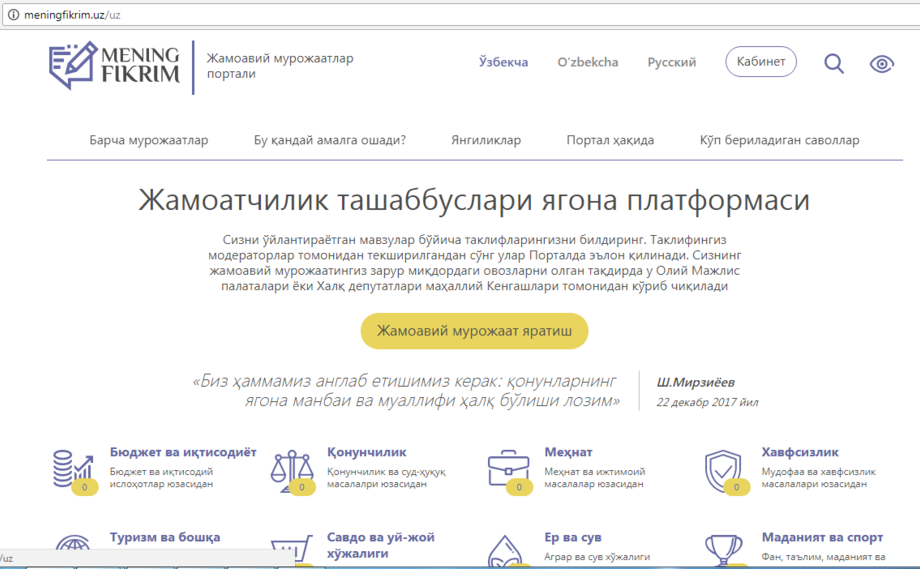The width and height of the screenshot is (920, 569).
Task: Open the Бюджет ва иқтисодиёт category link
Action: [183, 452]
